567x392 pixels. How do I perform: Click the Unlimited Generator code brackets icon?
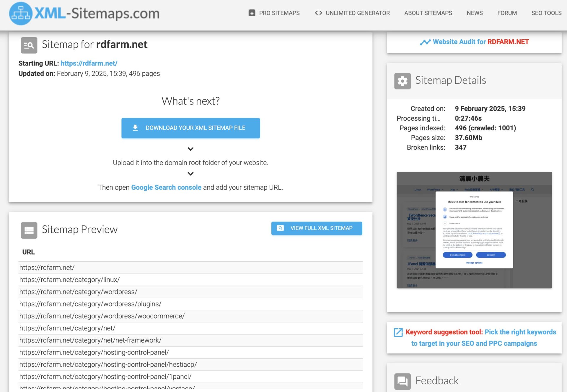pyautogui.click(x=318, y=13)
